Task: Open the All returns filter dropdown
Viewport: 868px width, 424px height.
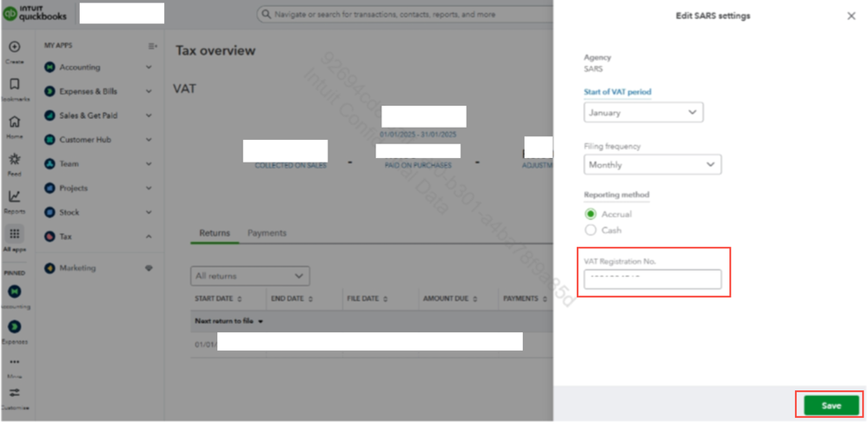Action: (250, 275)
